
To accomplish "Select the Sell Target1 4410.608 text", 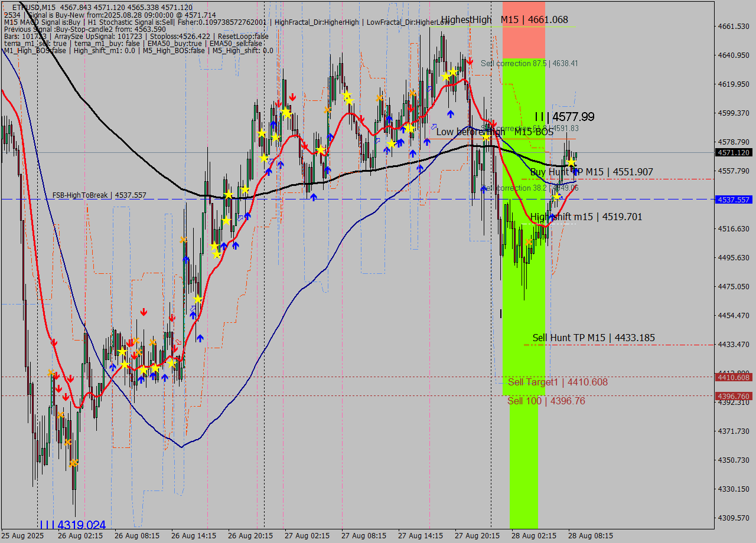I will pos(558,382).
